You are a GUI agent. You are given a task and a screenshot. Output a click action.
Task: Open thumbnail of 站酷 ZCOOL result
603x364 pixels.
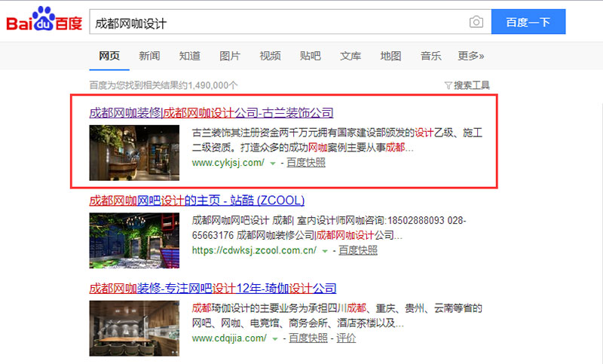pyautogui.click(x=134, y=240)
